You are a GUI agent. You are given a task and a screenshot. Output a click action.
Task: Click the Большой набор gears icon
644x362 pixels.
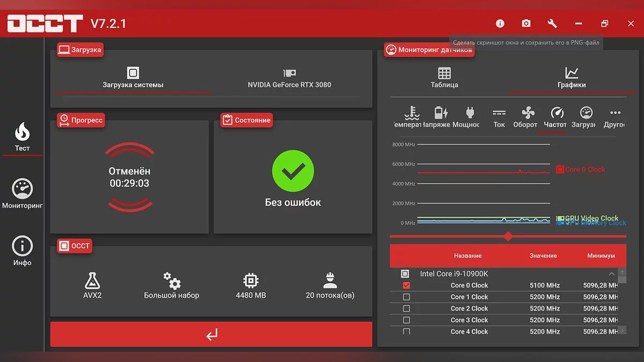coord(172,280)
